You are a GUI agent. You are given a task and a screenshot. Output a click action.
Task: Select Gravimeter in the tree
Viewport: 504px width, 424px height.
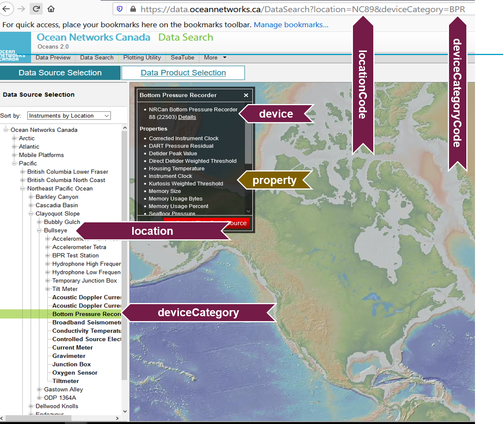(x=69, y=356)
